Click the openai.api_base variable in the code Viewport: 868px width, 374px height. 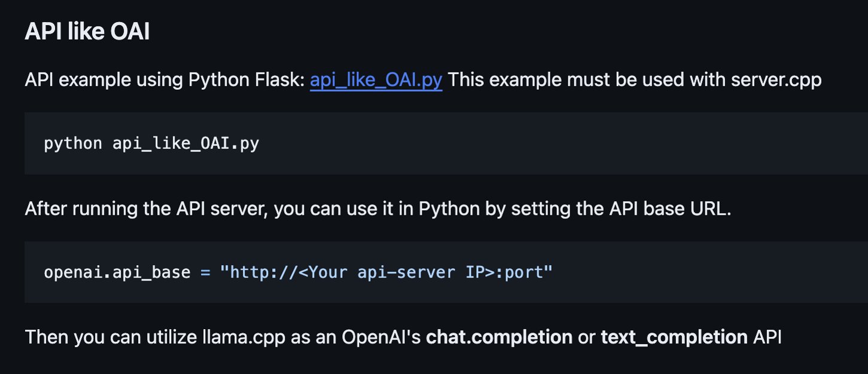(117, 272)
